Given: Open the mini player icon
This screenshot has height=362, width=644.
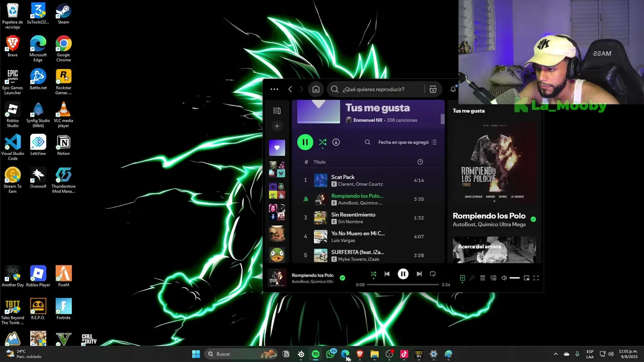Looking at the screenshot, I should coord(527,278).
